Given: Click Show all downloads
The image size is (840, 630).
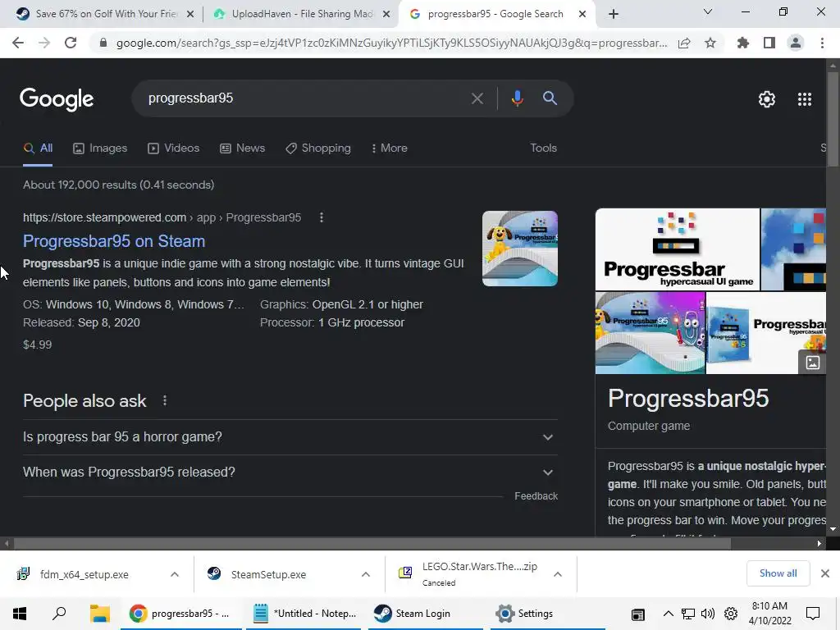Looking at the screenshot, I should (778, 573).
